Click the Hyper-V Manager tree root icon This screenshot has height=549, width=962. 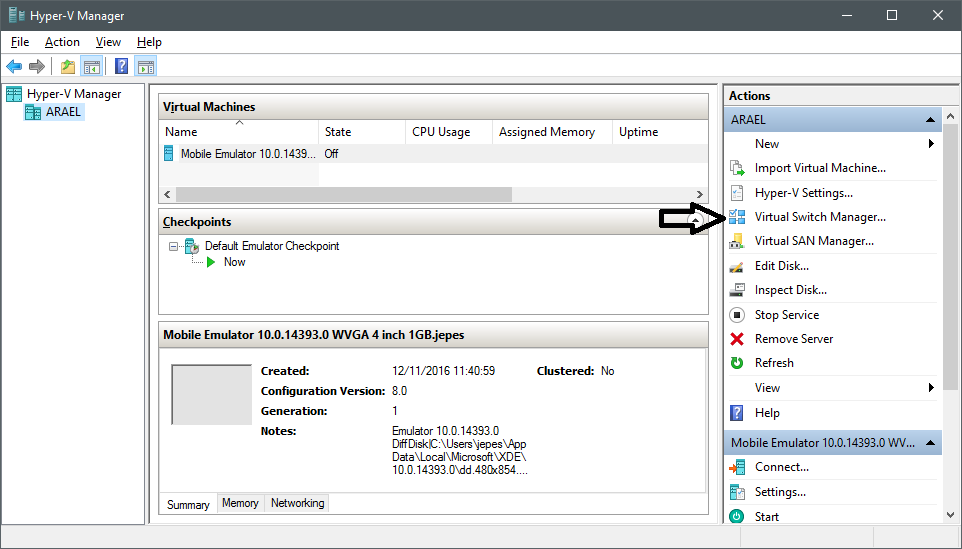pyautogui.click(x=13, y=94)
